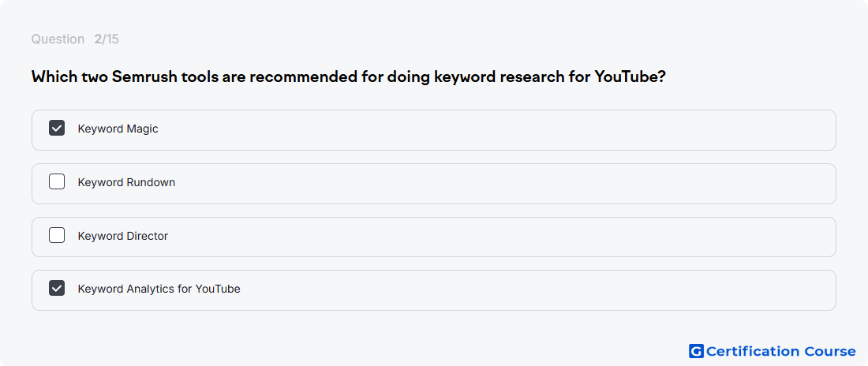This screenshot has width=868, height=366.
Task: Click blank area of Keyword Magic card
Action: coord(498,130)
